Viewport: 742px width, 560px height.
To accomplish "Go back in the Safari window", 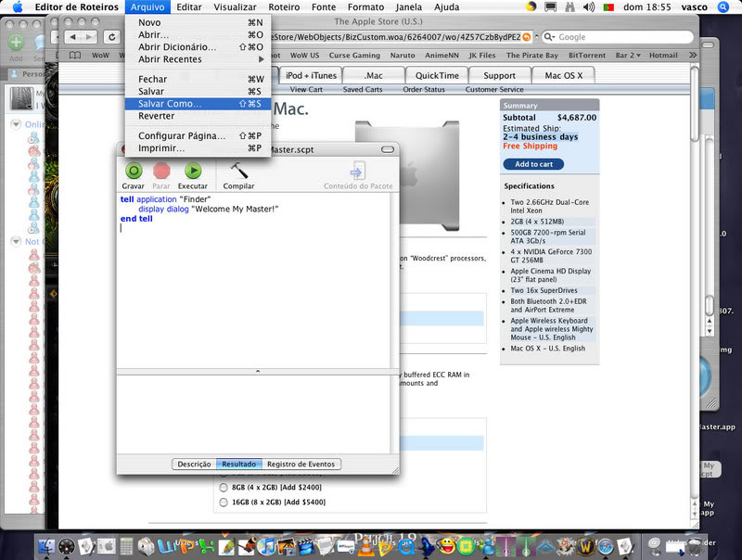I will (72, 37).
